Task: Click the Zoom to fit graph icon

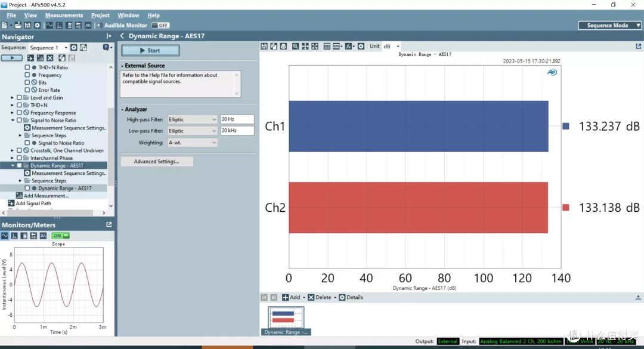Action: pos(315,47)
